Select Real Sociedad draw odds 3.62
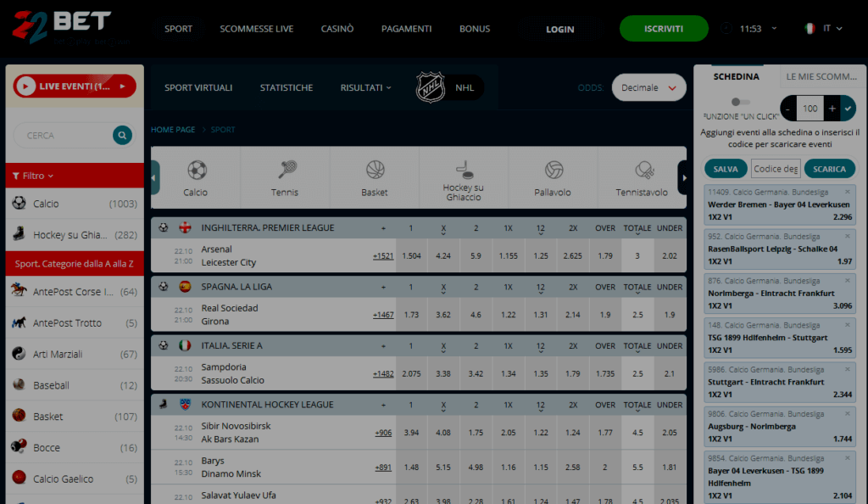This screenshot has width=868, height=504. tap(442, 315)
